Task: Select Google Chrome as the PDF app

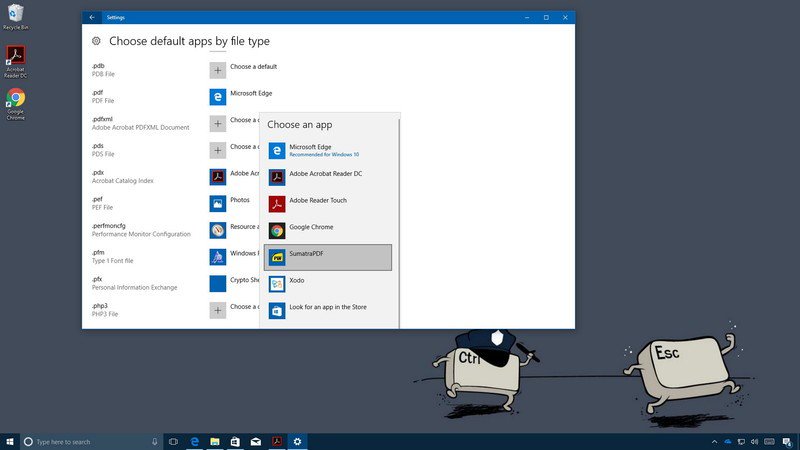Action: click(x=328, y=230)
